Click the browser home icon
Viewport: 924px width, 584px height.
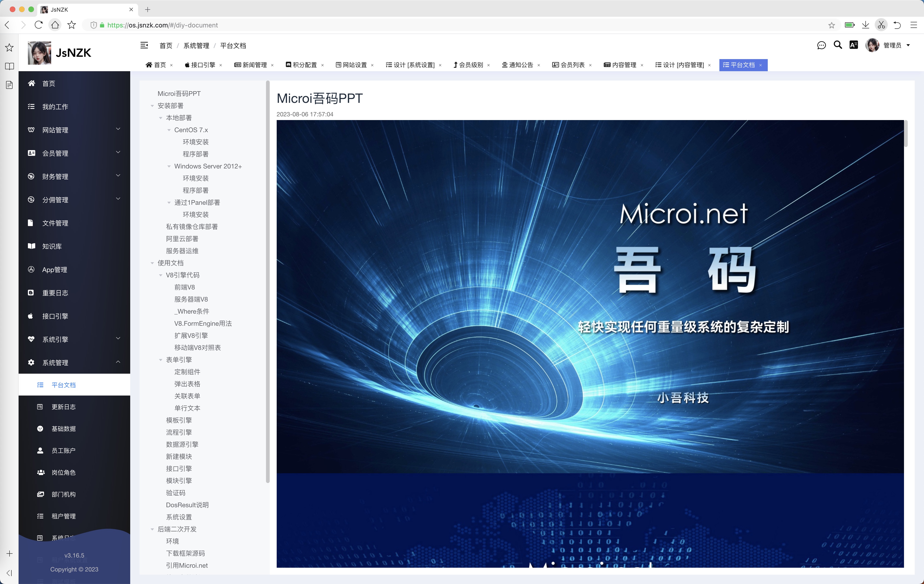coord(55,25)
